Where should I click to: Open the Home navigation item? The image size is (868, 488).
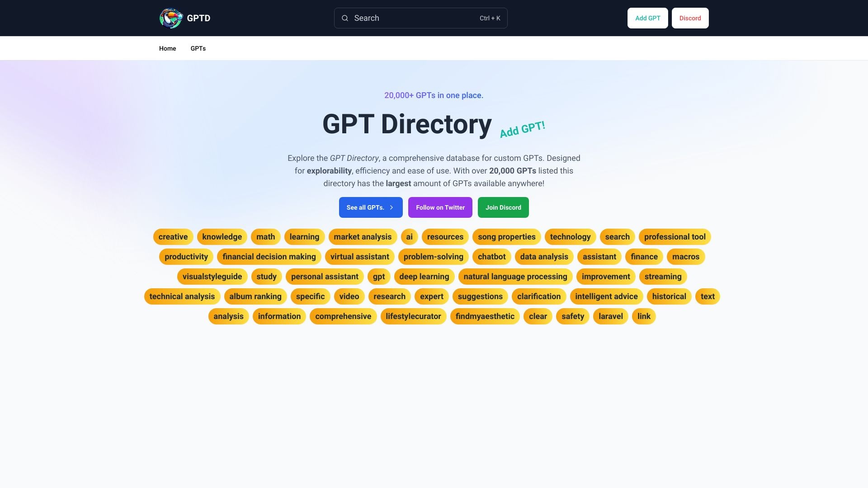point(167,48)
